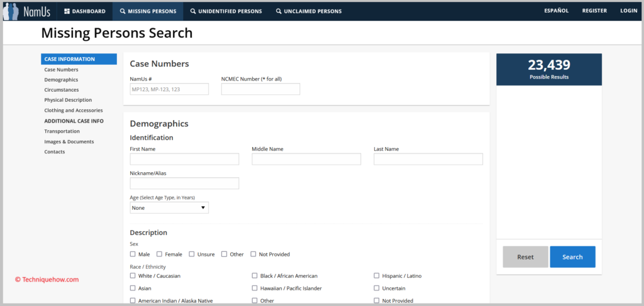Check the Asian checkbox
The height and width of the screenshot is (306, 644).
point(133,288)
